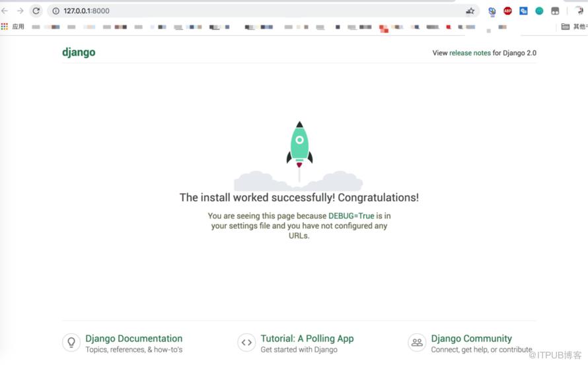Open the other bookmarks folder
This screenshot has height=365, width=588.
tap(573, 26)
